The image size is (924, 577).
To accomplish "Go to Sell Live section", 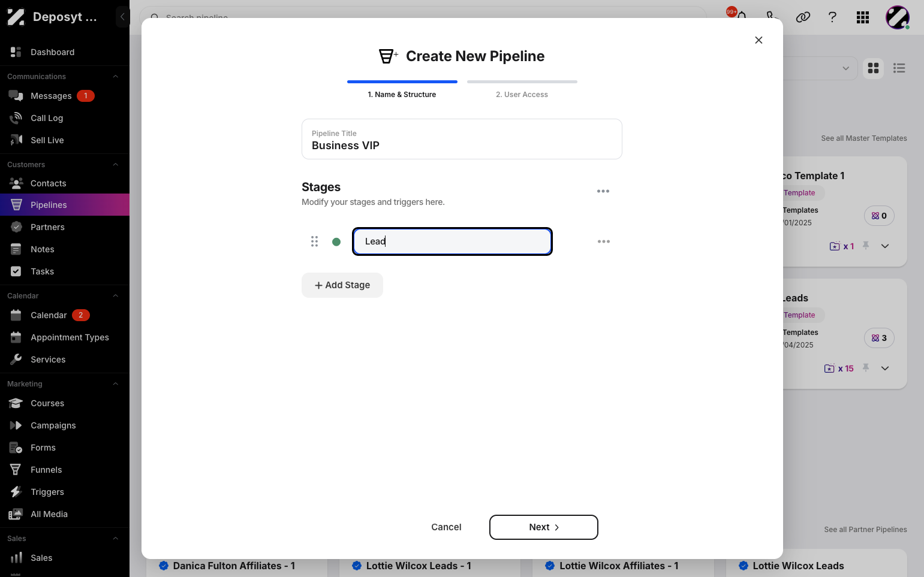I will (65, 140).
